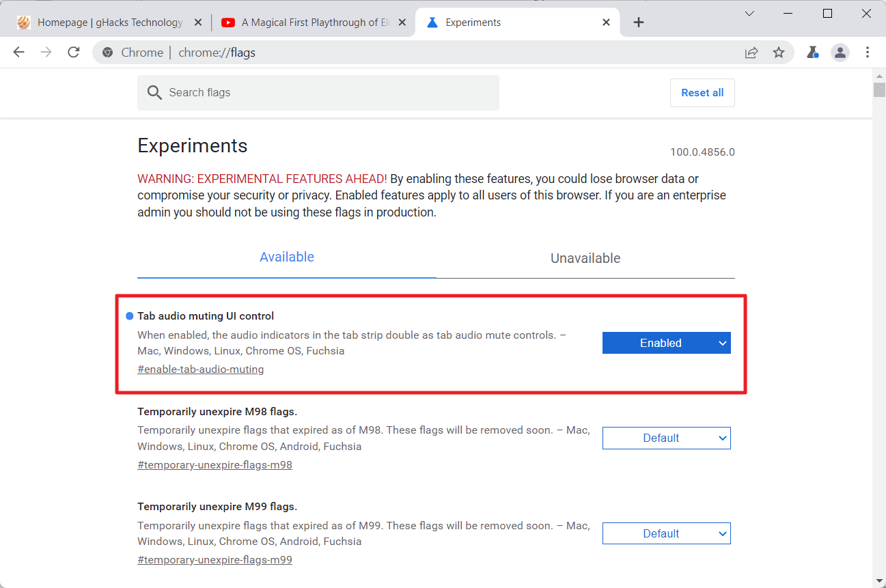Open Default dropdown for unexpire M99 flags
Viewport: 886px width, 588px height.
tap(667, 533)
